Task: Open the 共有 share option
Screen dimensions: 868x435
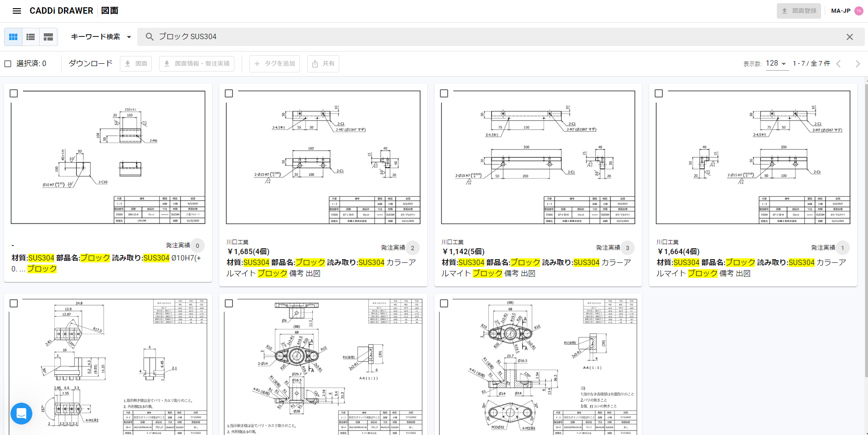Action: [x=323, y=64]
